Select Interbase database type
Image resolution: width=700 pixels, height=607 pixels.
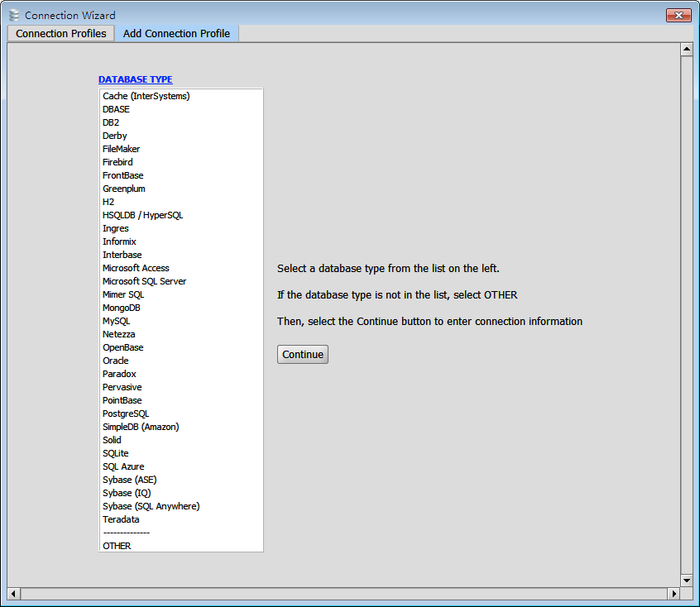pyautogui.click(x=181, y=255)
